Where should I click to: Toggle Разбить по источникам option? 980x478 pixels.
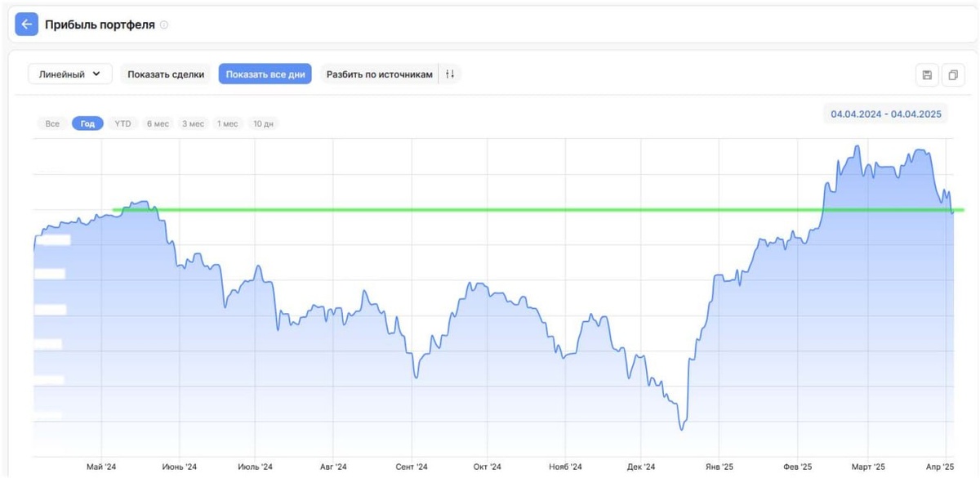point(379,74)
